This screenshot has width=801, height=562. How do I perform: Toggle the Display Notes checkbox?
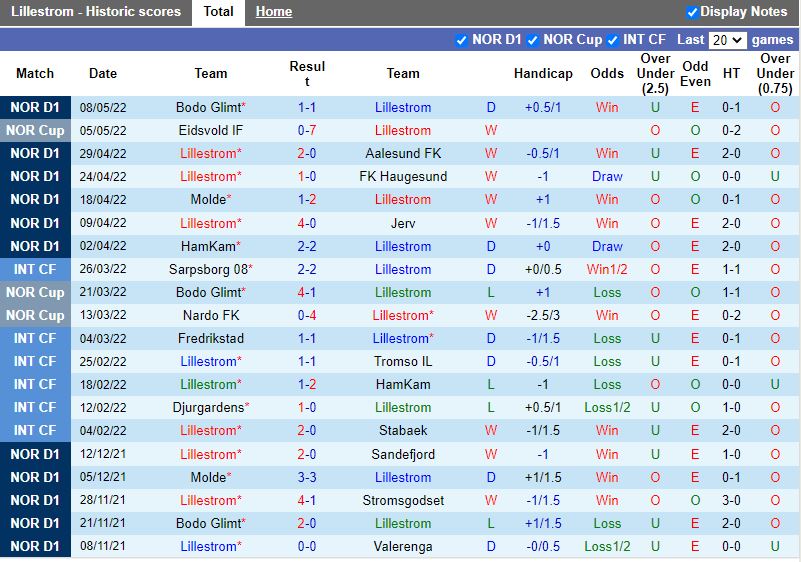pos(692,12)
